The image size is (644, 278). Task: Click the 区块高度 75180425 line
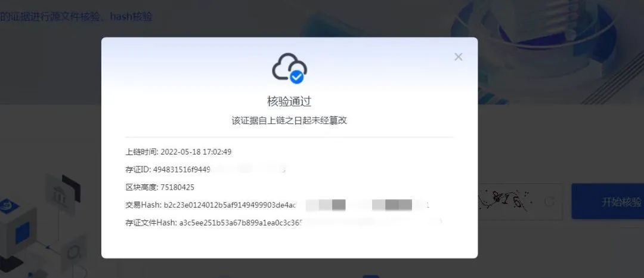click(160, 188)
